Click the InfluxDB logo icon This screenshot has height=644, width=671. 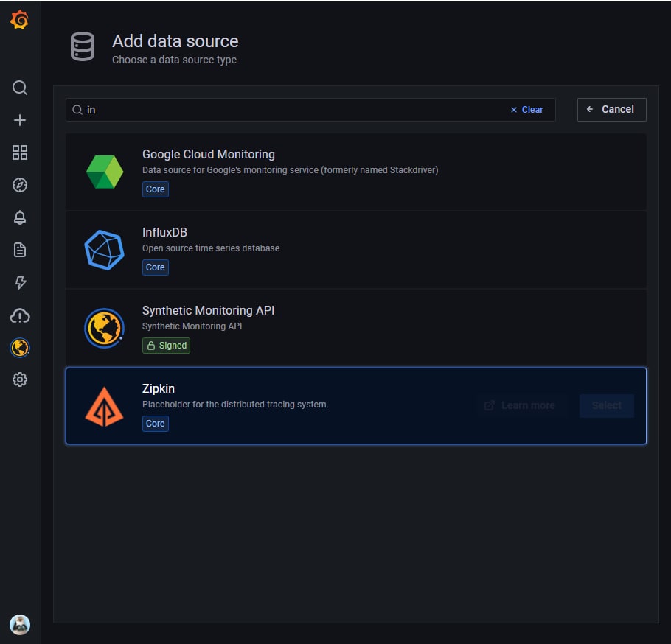pos(105,251)
